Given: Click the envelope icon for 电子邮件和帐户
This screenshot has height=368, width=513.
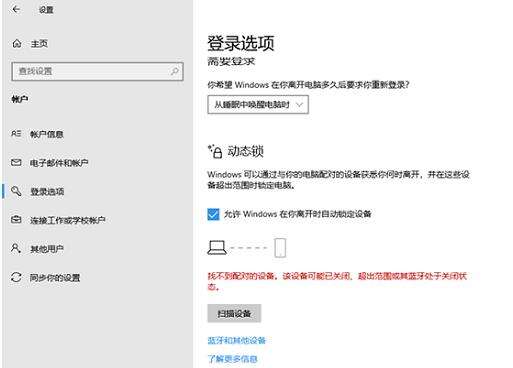Looking at the screenshot, I should click(16, 163).
